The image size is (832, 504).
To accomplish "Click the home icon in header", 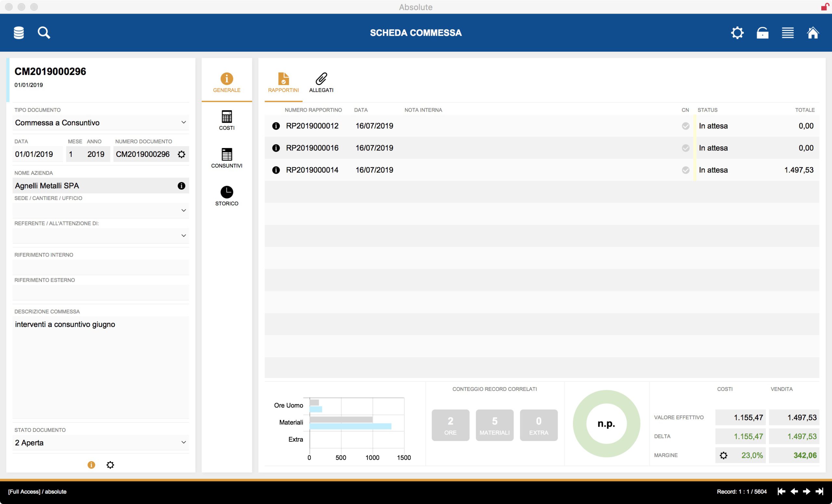I will [x=812, y=33].
